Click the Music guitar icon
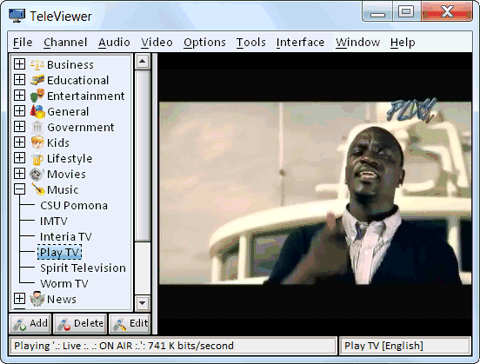 [38, 189]
